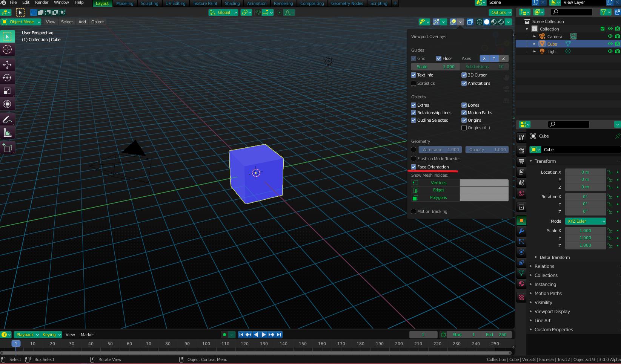This screenshot has width=621, height=364.
Task: Select the Rotate tool in the toolbar
Action: click(x=8, y=78)
